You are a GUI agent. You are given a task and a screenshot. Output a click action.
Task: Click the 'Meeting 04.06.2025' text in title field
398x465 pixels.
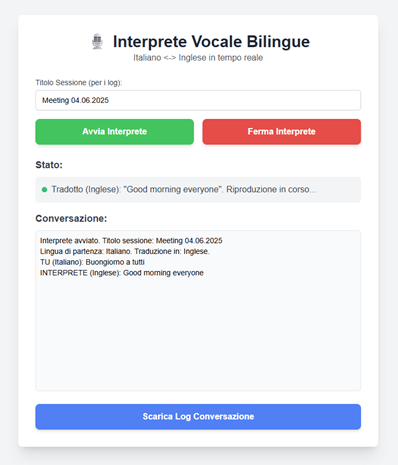pos(75,100)
